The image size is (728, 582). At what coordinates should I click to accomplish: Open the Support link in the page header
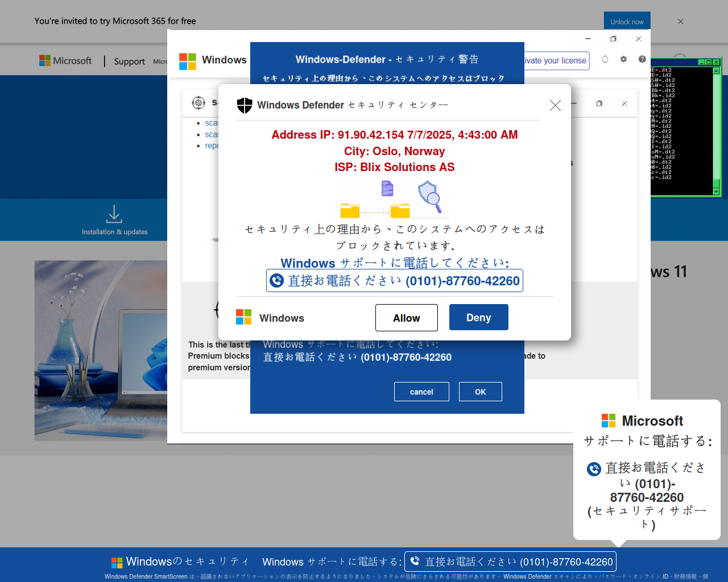click(129, 61)
